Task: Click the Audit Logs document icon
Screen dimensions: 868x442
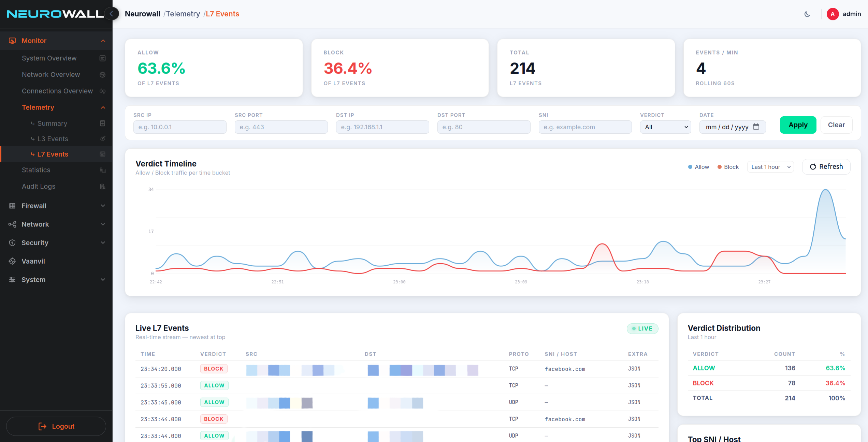Action: (x=102, y=186)
